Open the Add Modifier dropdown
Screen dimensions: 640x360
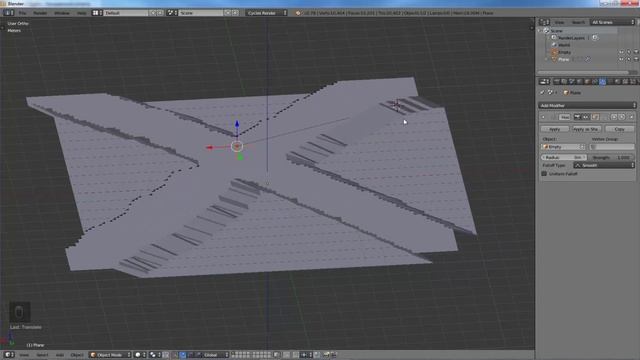587,105
